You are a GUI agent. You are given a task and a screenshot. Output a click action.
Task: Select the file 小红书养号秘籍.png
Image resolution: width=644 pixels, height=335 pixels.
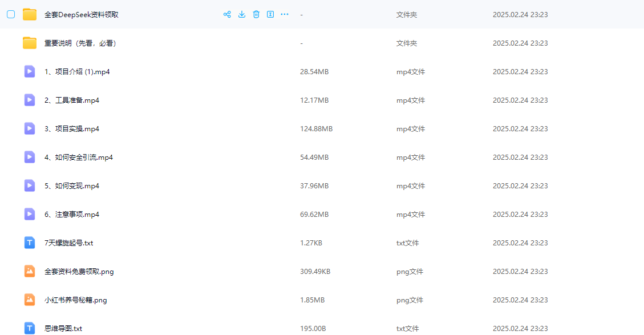(75, 300)
